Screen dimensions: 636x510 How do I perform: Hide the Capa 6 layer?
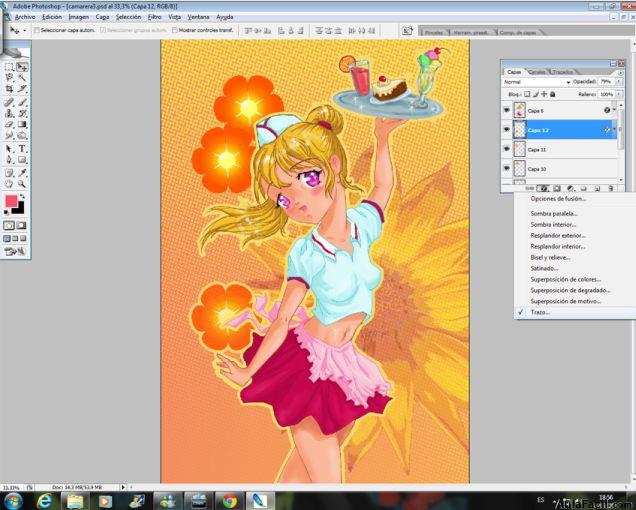pos(507,110)
